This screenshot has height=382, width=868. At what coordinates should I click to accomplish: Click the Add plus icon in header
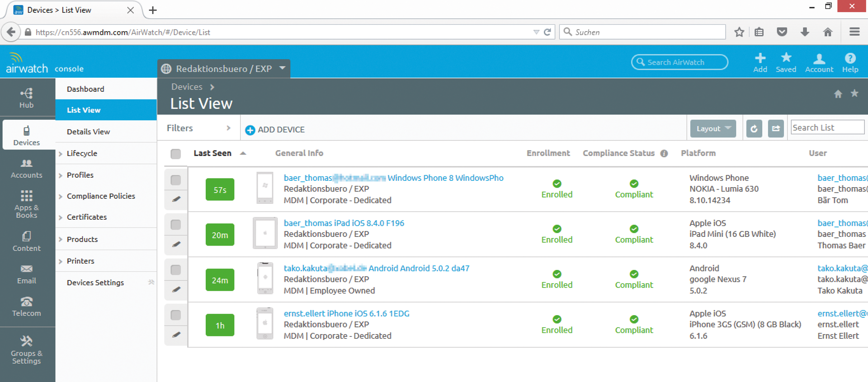[760, 62]
